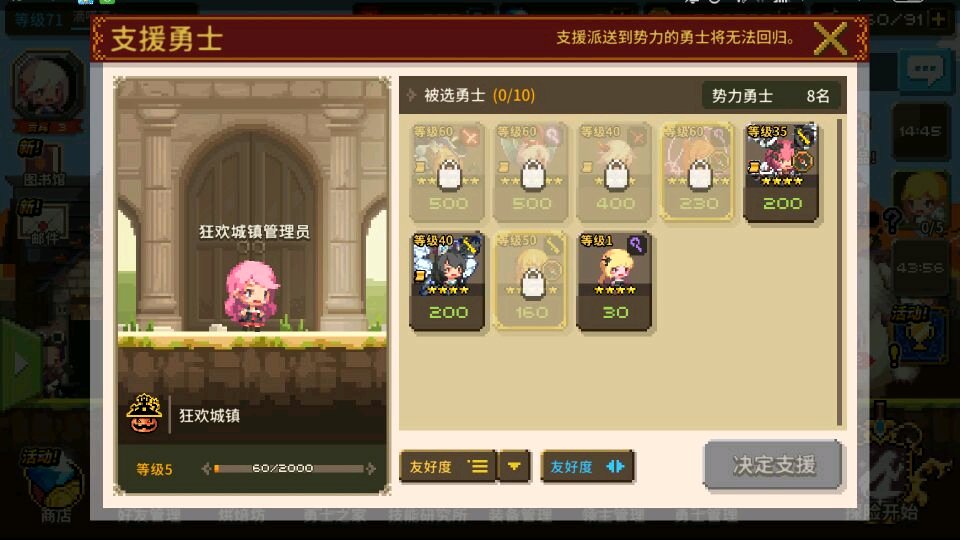The height and width of the screenshot is (540, 960).
Task: Select the level 40 dark-haired hero card
Action: point(447,280)
